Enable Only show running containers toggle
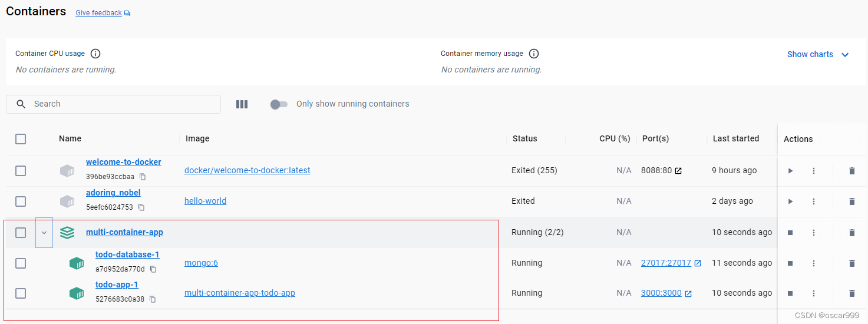 [x=279, y=104]
